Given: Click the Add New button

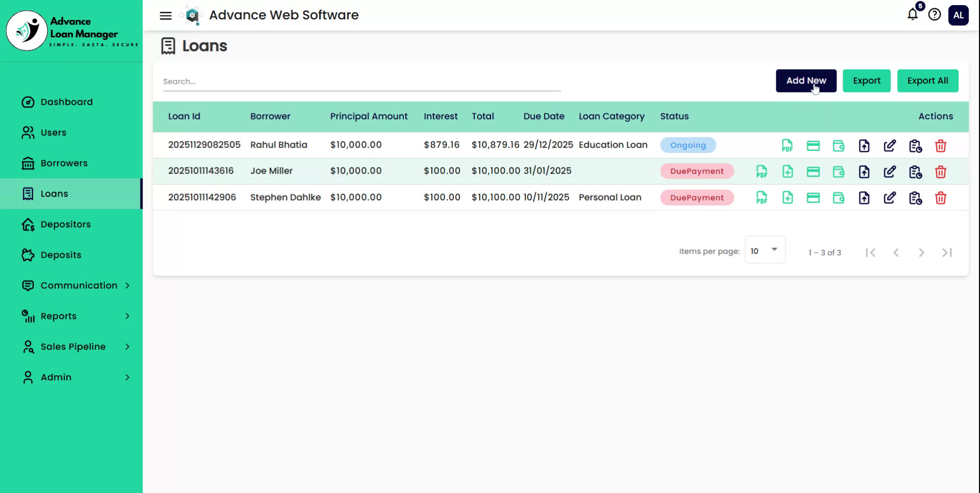Looking at the screenshot, I should pyautogui.click(x=806, y=81).
